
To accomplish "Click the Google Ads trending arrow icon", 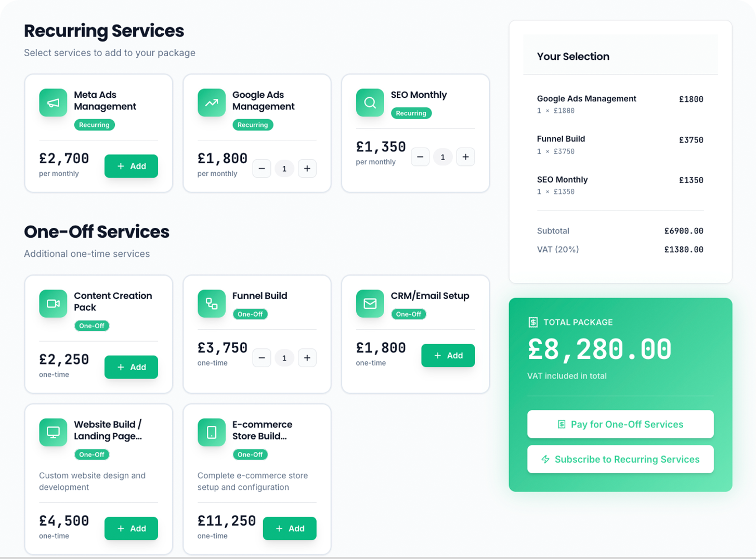I will point(212,102).
